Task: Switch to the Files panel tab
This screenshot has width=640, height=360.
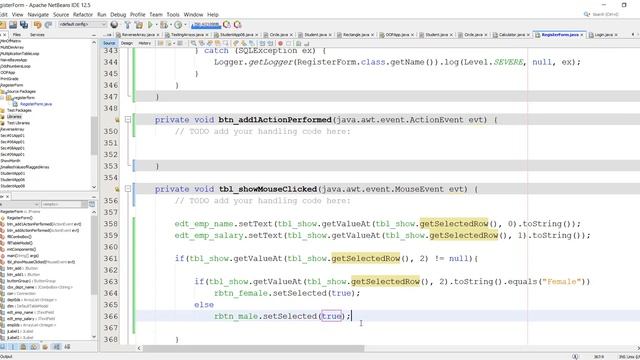Action: coord(17,35)
